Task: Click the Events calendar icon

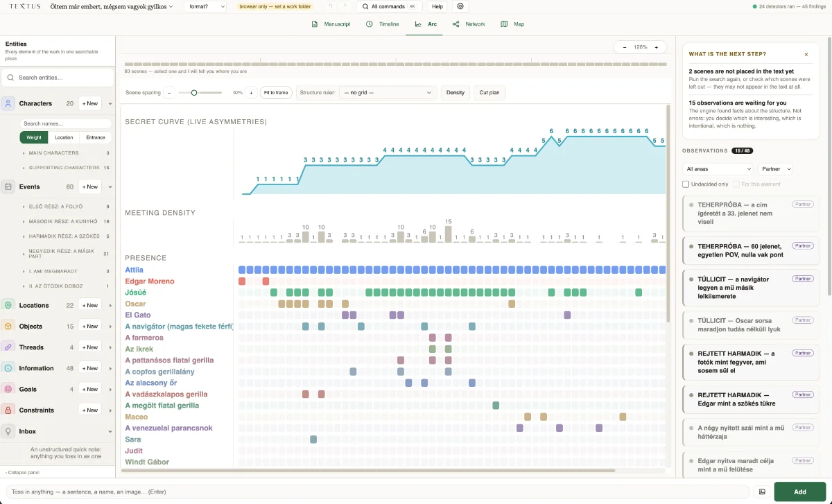Action: pos(8,186)
